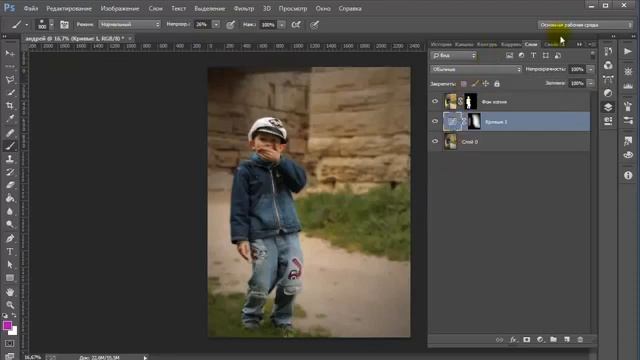Select the Слой 0 layer thumbnail
640x360 pixels.
coord(451,142)
